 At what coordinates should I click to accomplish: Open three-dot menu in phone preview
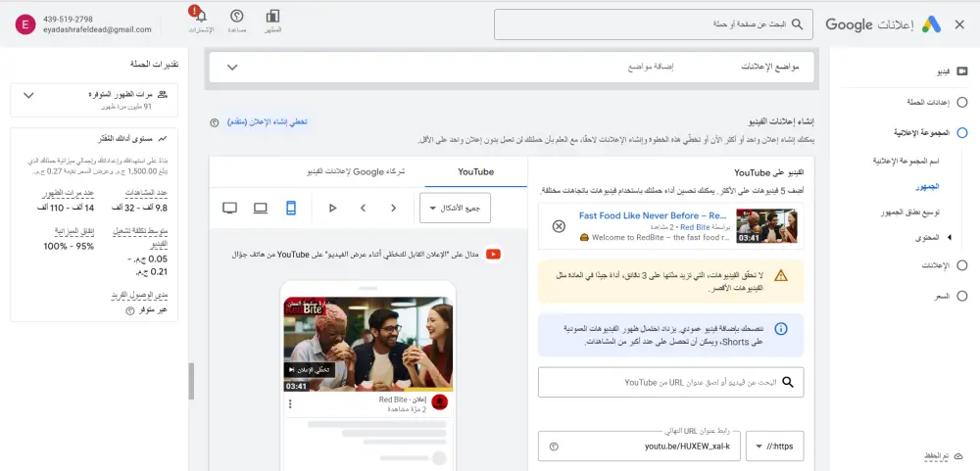pos(290,404)
